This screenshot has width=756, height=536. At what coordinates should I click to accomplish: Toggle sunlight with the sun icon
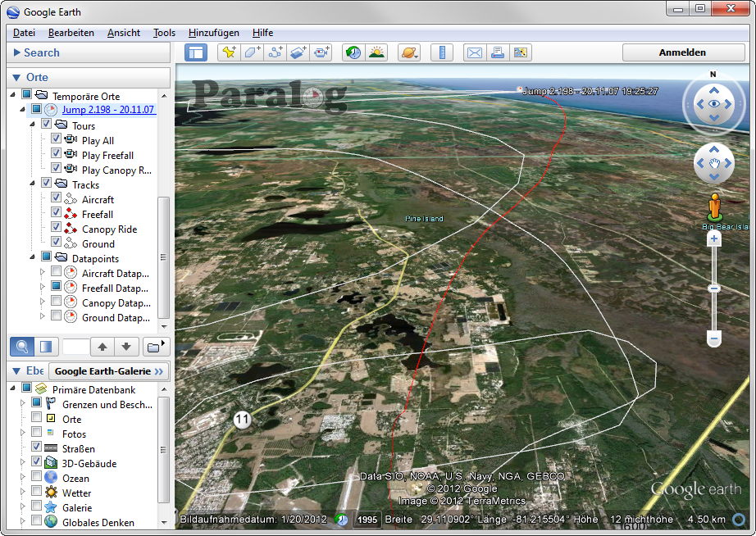[x=376, y=52]
